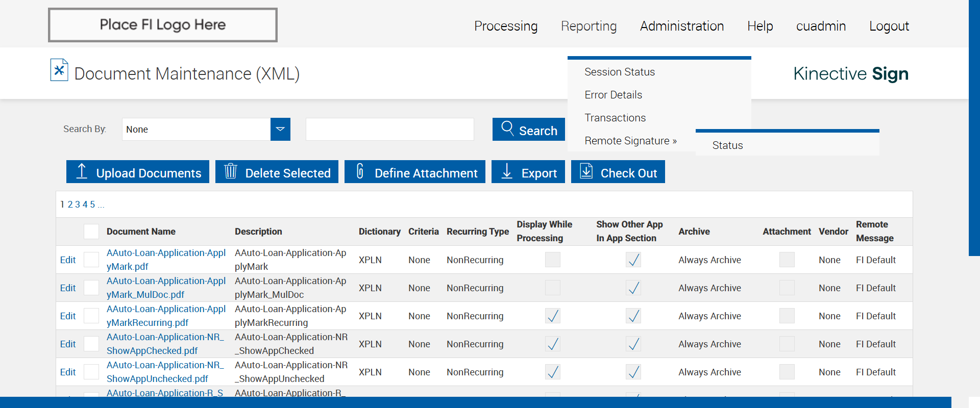980x408 pixels.
Task: Click the Delete Selected trash icon
Action: coord(231,171)
